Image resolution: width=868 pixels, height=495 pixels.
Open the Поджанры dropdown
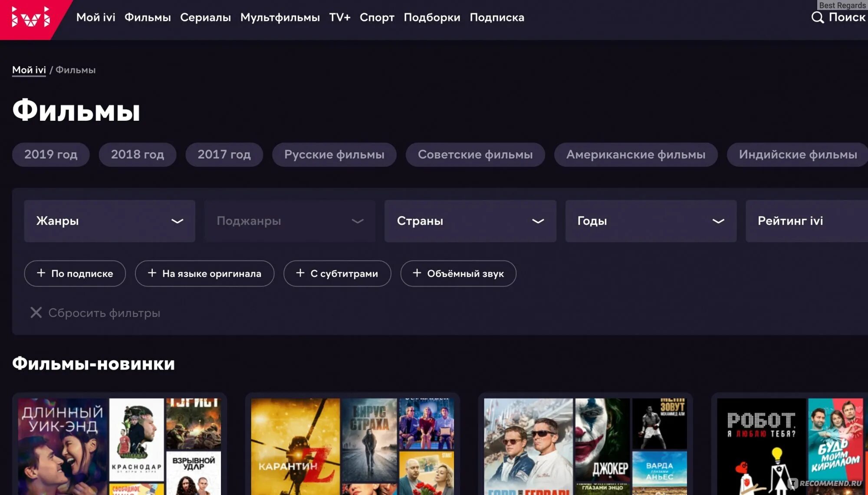tap(290, 221)
